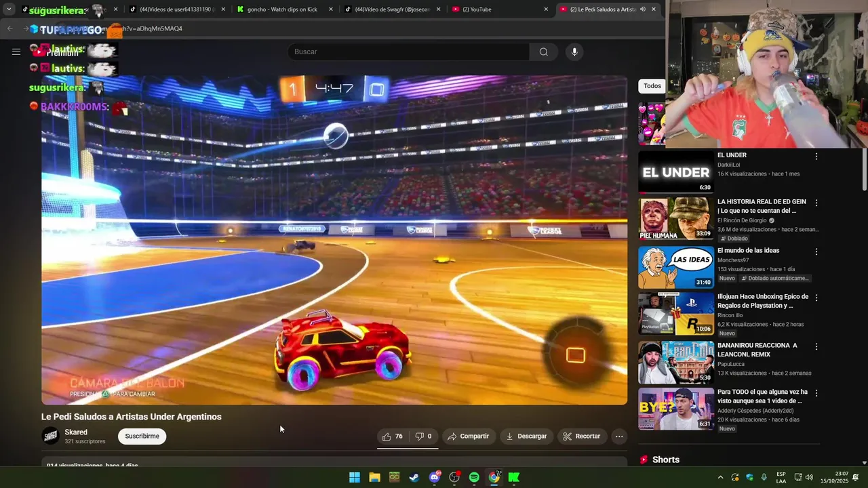Screen dimensions: 868x488
Task: Open Skared channel avatar
Action: (51, 436)
